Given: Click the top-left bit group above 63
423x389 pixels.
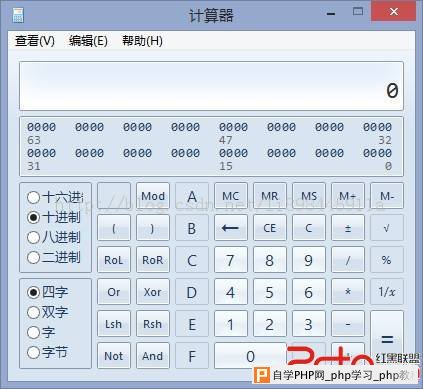Looking at the screenshot, I should (x=42, y=127).
